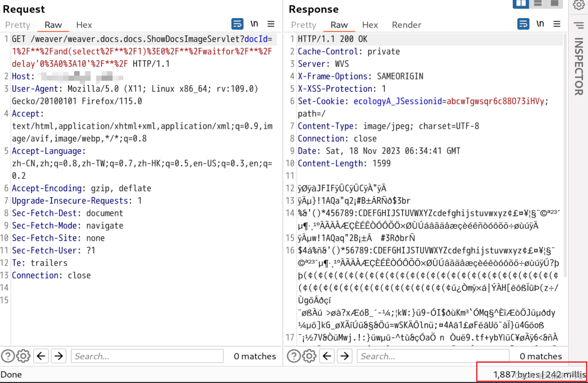Click 'Sec-Fetch-Dest: document' line
Viewport: 588px width, 383px height.
point(67,213)
